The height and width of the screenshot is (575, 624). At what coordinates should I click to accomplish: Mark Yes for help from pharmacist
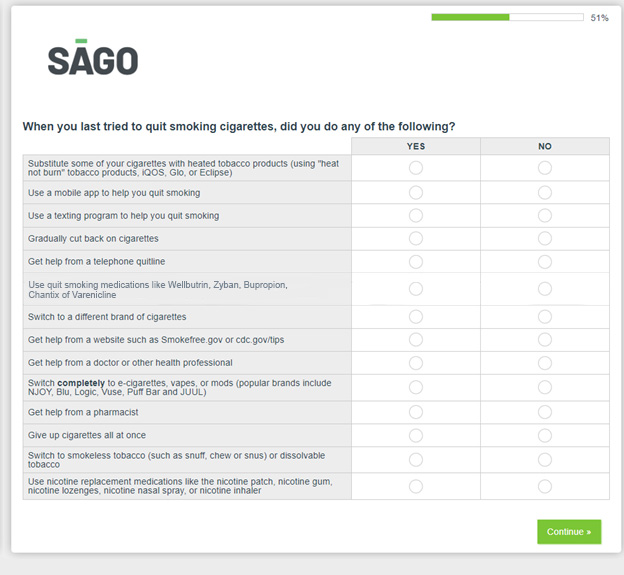tap(416, 412)
